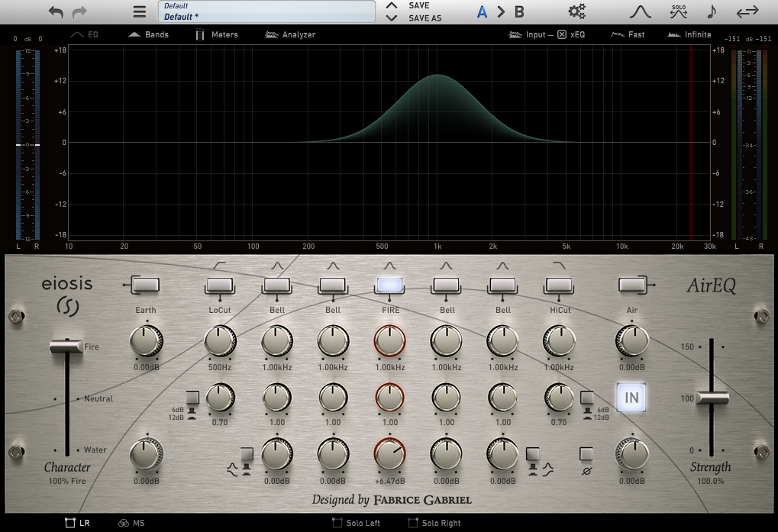This screenshot has height=532, width=778.
Task: Click the musical note icon
Action: click(712, 11)
